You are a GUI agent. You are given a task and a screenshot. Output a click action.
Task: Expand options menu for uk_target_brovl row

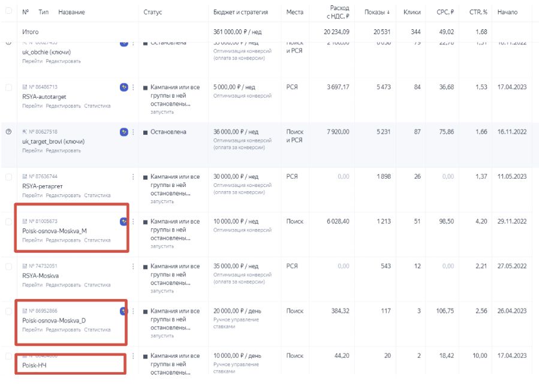133,132
